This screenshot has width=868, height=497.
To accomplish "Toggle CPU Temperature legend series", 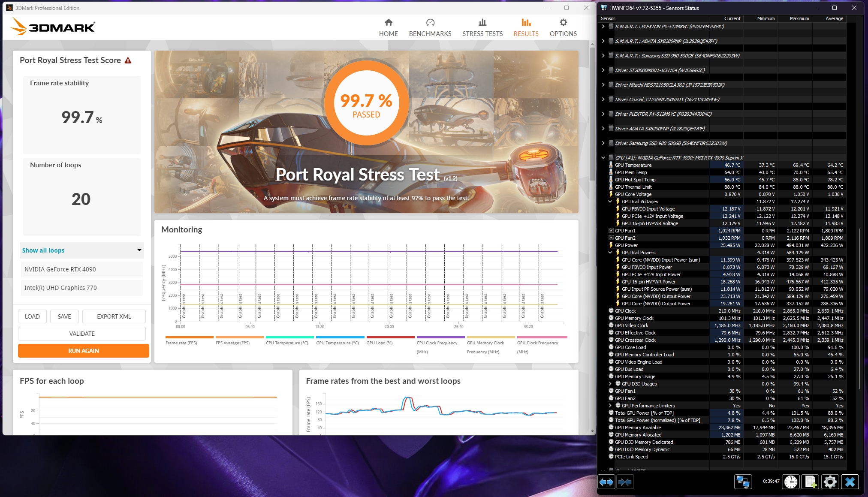I will coord(286,343).
